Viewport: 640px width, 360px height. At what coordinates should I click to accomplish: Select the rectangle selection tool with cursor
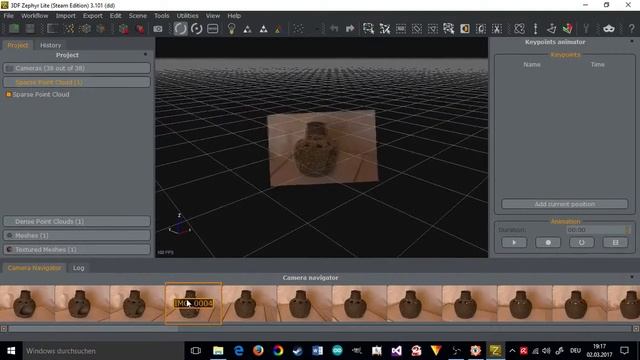pyautogui.click(x=368, y=29)
